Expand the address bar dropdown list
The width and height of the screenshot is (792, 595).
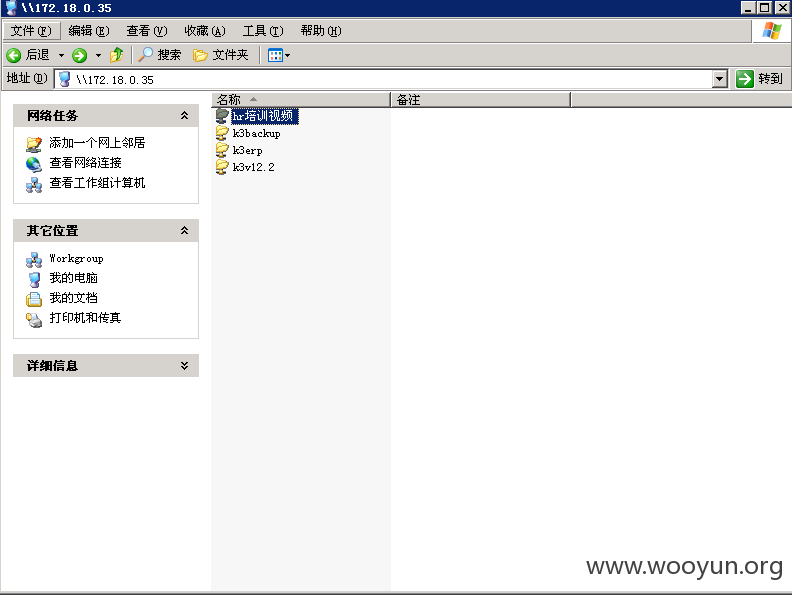pos(720,79)
